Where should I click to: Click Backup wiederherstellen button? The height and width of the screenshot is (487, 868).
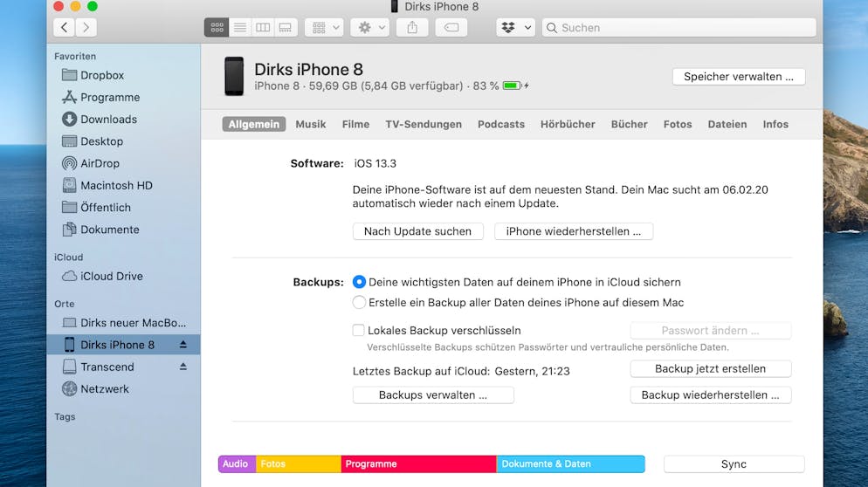coord(711,395)
